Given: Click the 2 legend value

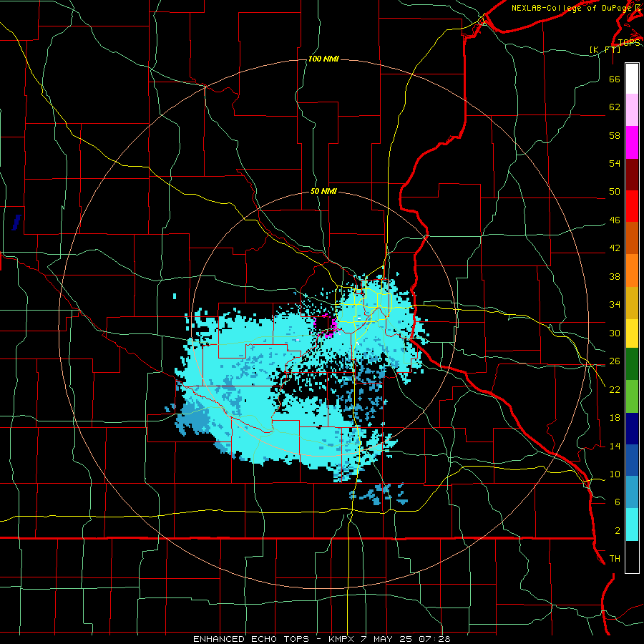Looking at the screenshot, I should tap(617, 530).
